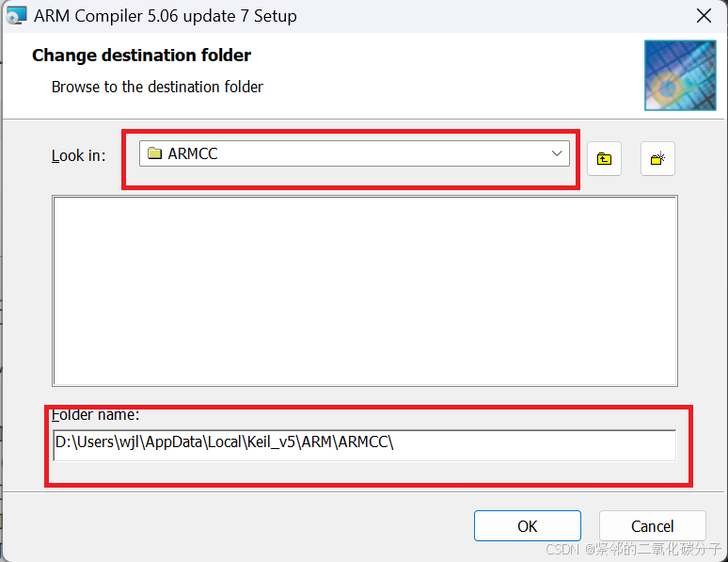
Task: Open the Look in dropdown arrow
Action: coord(557,153)
